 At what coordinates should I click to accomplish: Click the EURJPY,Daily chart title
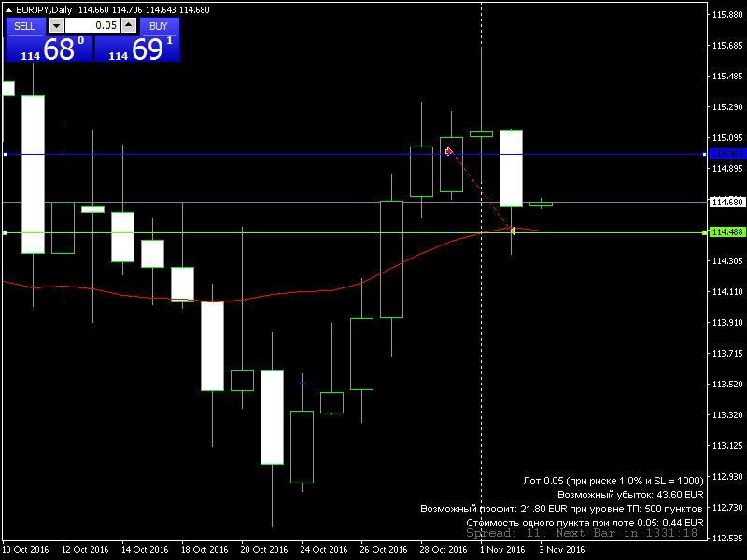(x=44, y=10)
